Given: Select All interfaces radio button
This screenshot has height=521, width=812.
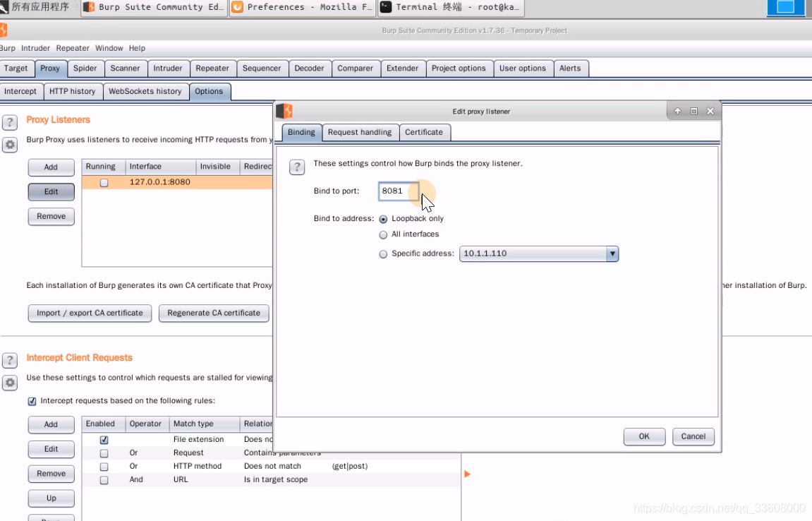Looking at the screenshot, I should [383, 235].
